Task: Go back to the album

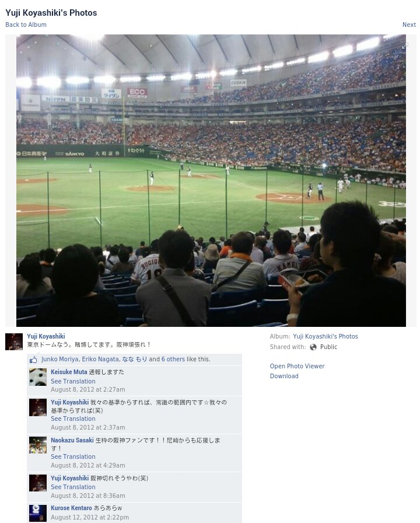Action: coord(26,25)
